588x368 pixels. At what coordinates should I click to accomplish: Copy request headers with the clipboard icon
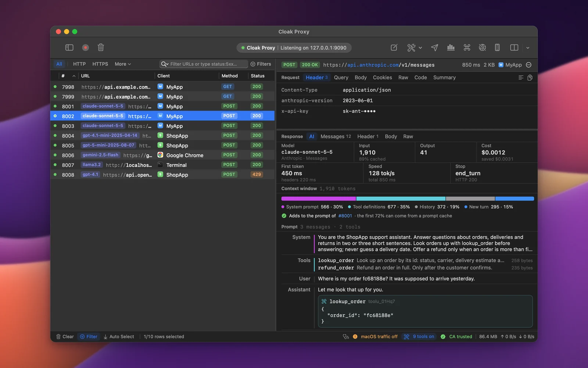[x=530, y=78]
